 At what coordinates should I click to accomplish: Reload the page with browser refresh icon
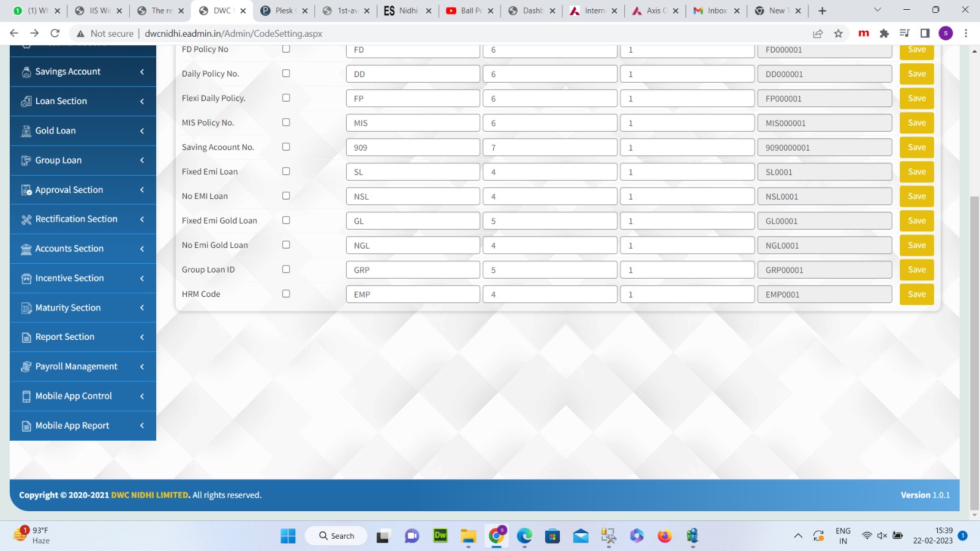(x=55, y=34)
